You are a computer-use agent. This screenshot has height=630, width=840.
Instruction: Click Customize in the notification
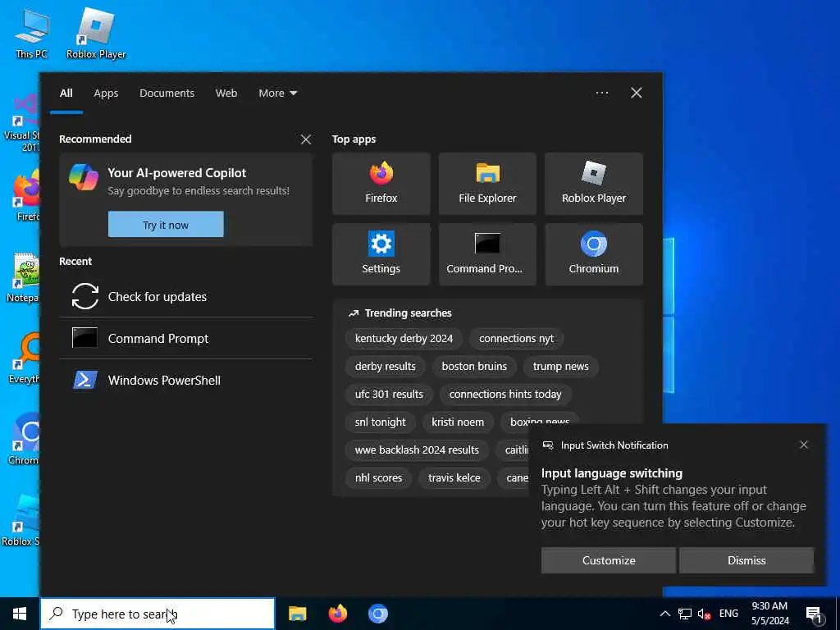coord(609,560)
